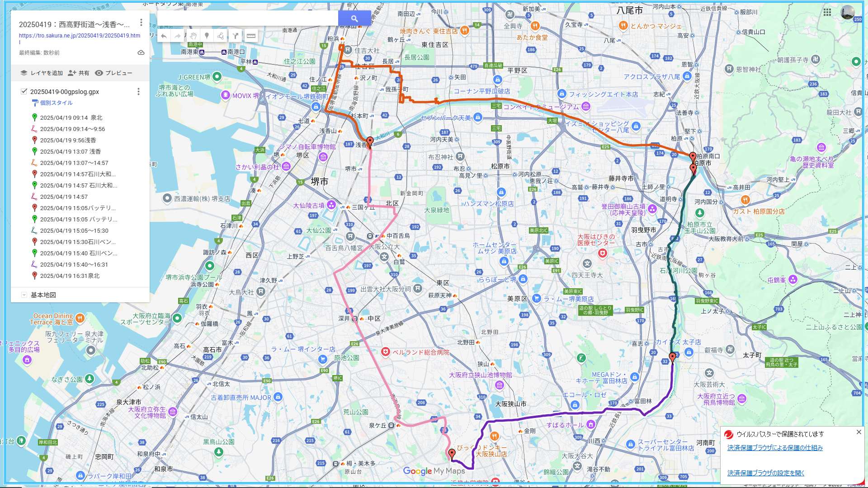Open the account avatar menu
The image size is (868, 488).
848,12
